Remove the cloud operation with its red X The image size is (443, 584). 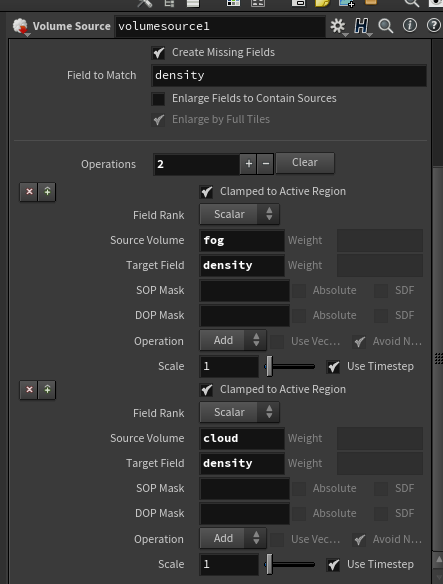(x=29, y=390)
